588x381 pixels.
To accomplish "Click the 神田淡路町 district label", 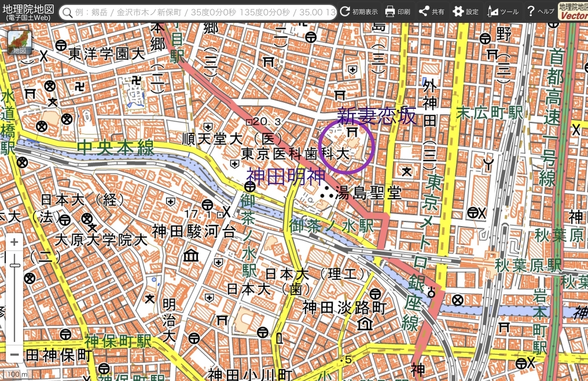I will pyautogui.click(x=344, y=307).
